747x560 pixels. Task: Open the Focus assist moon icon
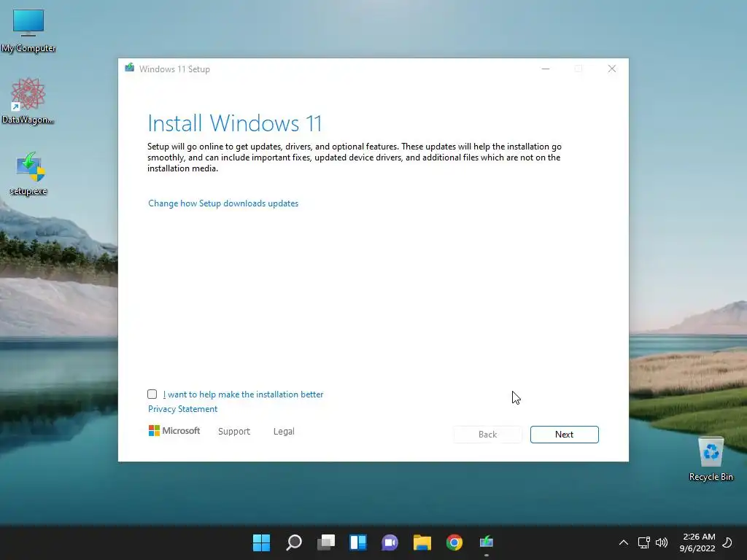tap(727, 542)
